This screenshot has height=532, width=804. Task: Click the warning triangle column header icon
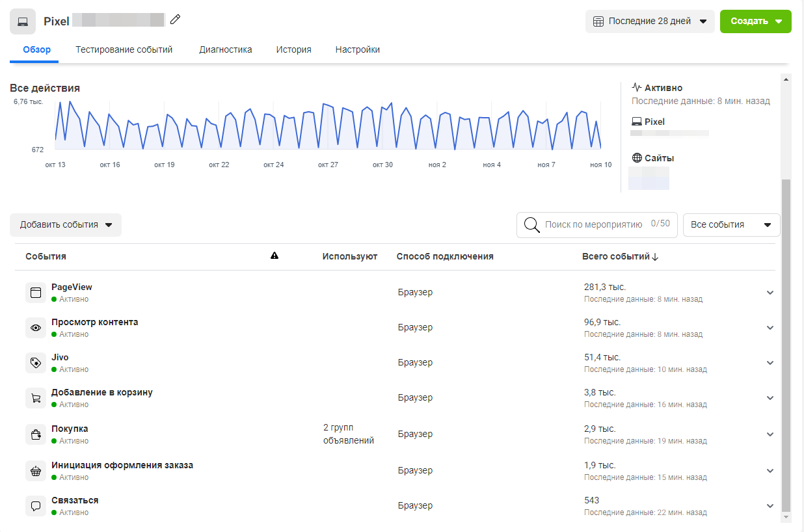coord(275,256)
